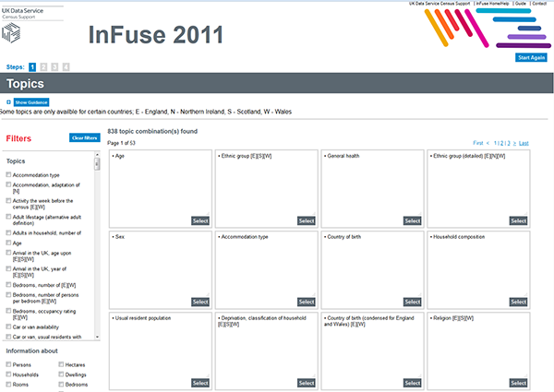Viewport: 554px width, 392px height.
Task: Open the InFuse Home/Help link
Action: (492, 3)
